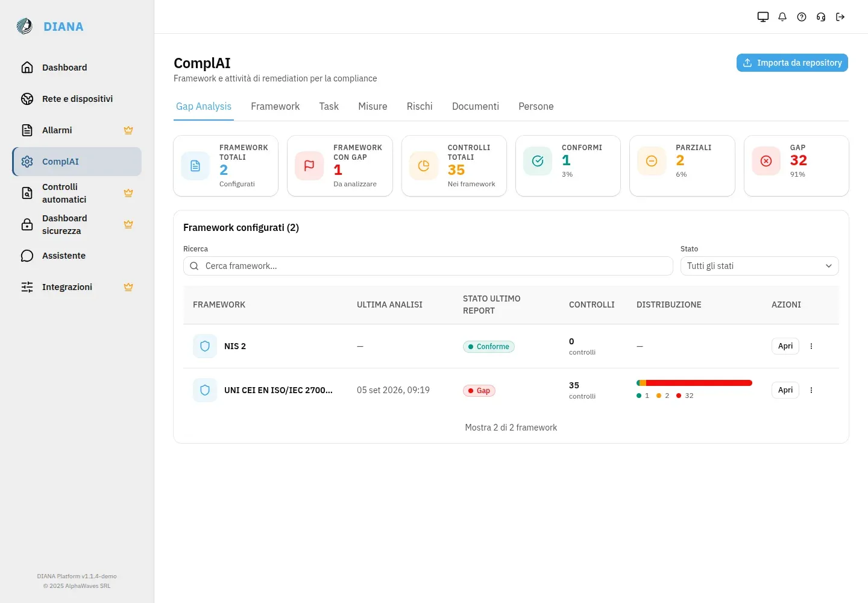868x603 pixels.
Task: Open the headset support icon
Action: (x=821, y=17)
